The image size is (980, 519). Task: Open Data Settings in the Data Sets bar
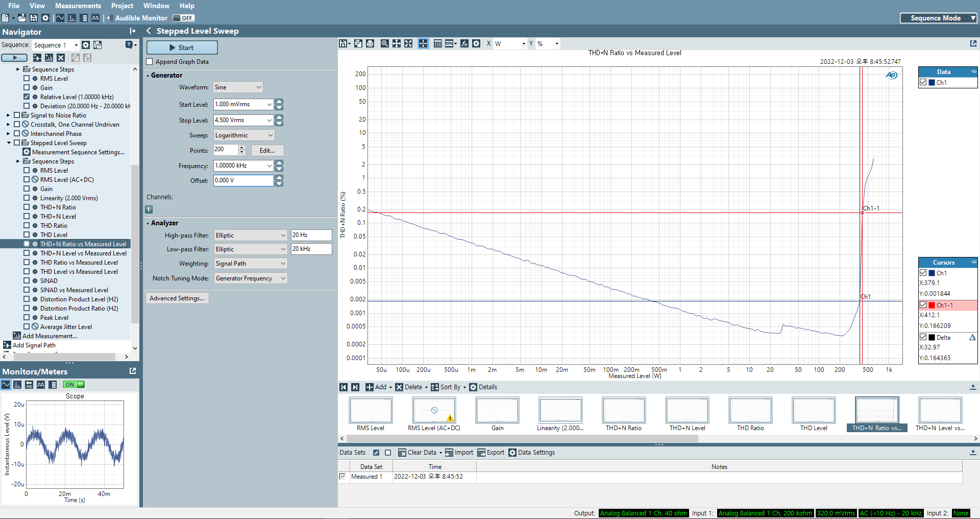[532, 453]
